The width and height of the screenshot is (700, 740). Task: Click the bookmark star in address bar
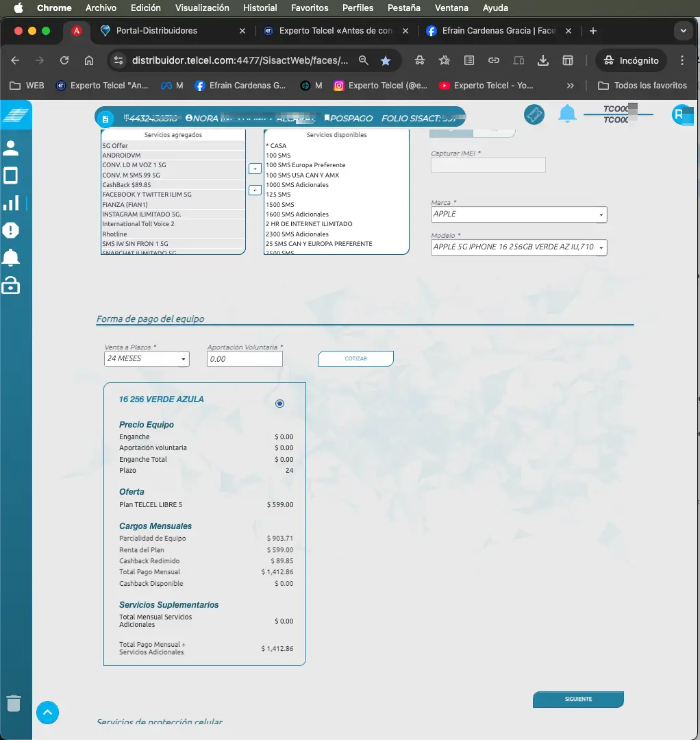tap(386, 60)
